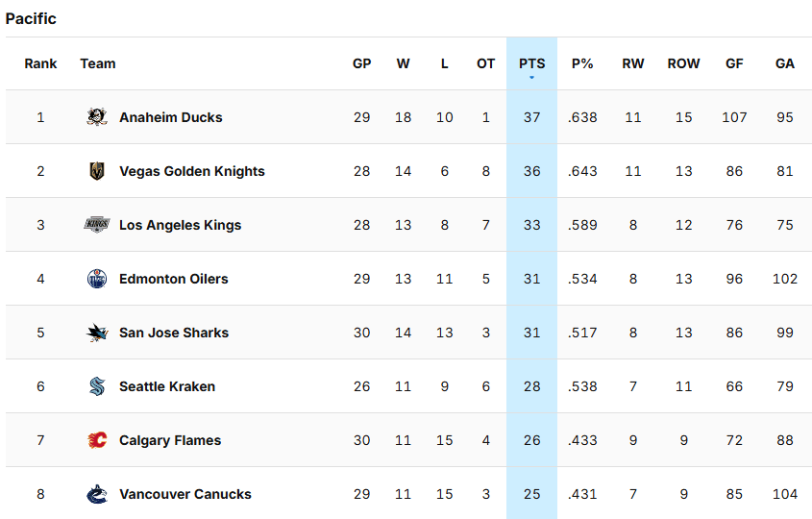Sort standings by GP column
Viewport: 812px width, 519px height.
(361, 63)
